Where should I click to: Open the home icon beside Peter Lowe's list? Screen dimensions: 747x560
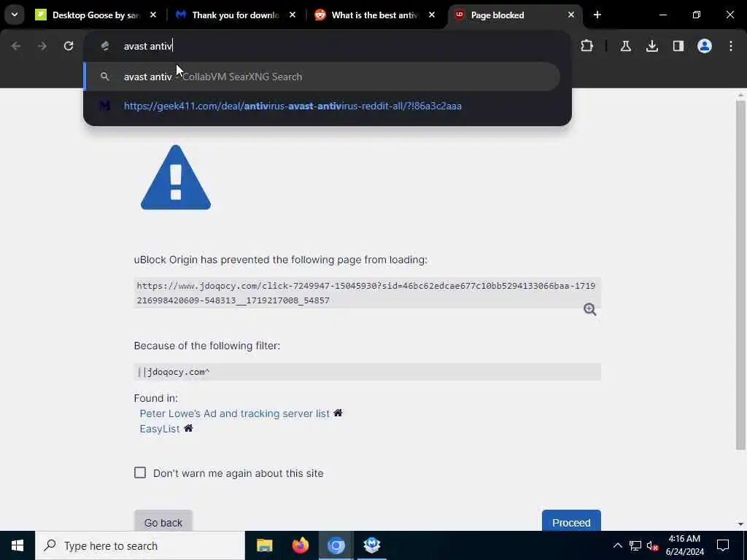pyautogui.click(x=338, y=413)
